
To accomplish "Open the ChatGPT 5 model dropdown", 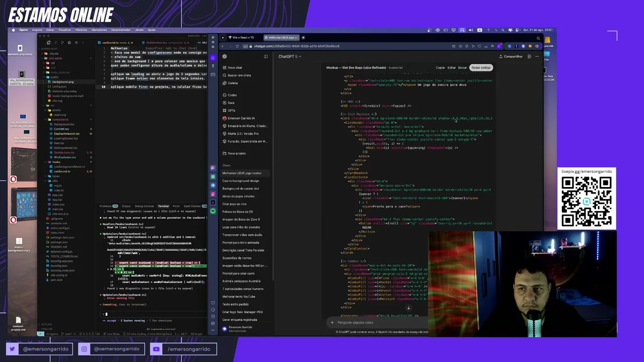I will click(x=290, y=56).
